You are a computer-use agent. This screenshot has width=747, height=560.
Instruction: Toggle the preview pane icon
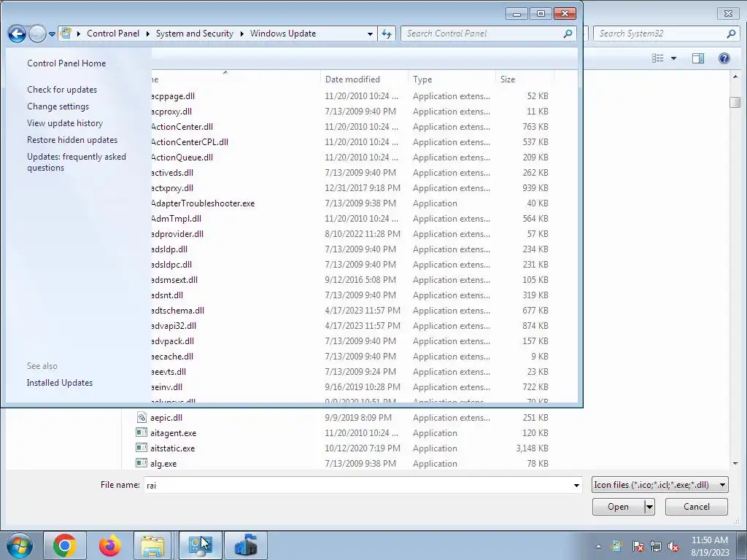[698, 58]
